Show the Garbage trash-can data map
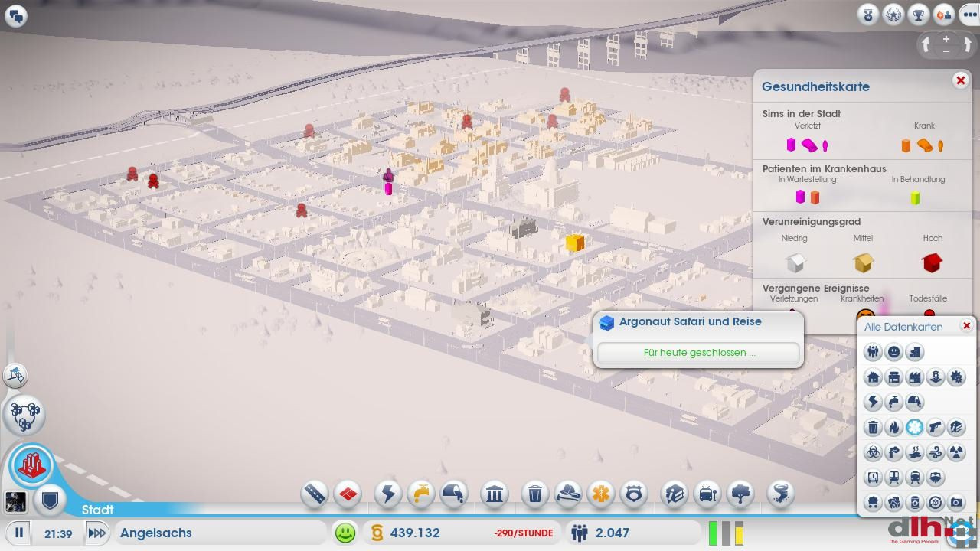Image resolution: width=980 pixels, height=551 pixels. coord(873,428)
